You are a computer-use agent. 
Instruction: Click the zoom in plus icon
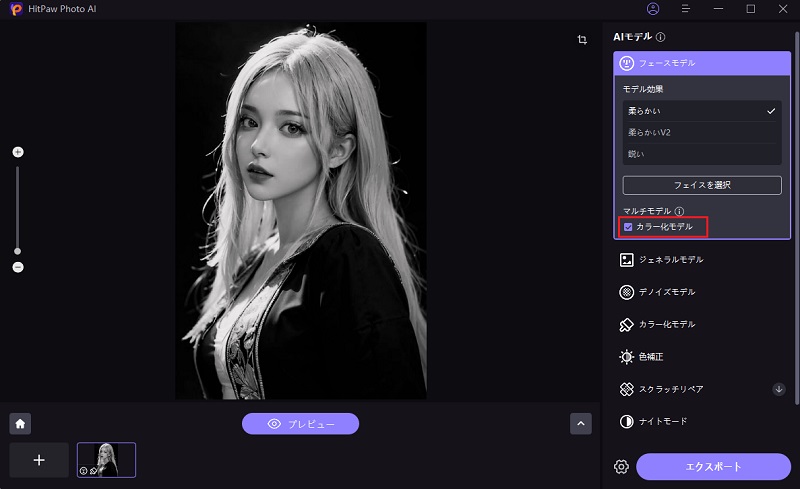[18, 152]
